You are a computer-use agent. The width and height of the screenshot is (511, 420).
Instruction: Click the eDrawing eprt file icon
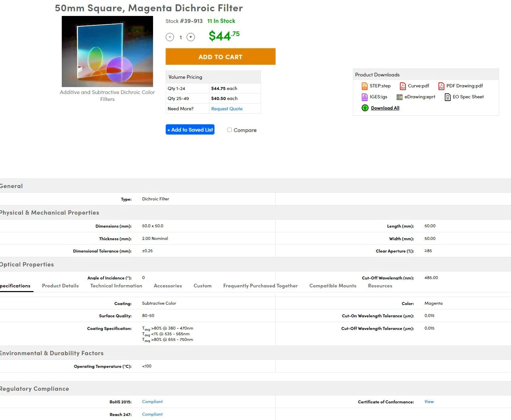click(x=399, y=97)
